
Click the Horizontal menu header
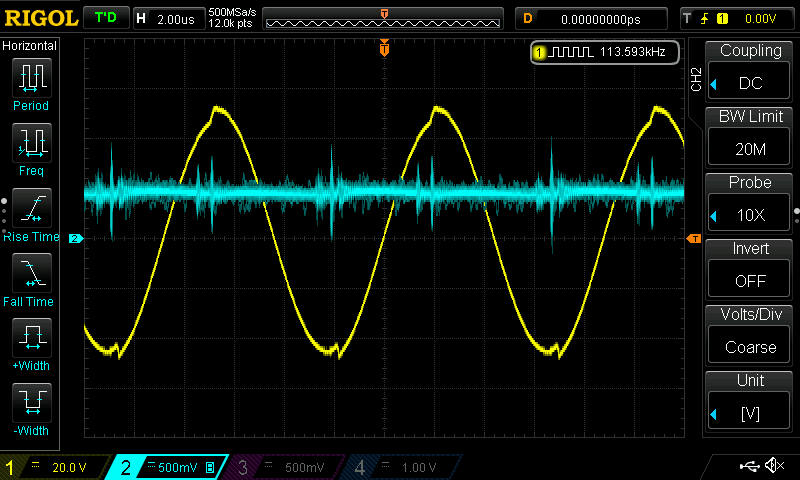(x=30, y=45)
